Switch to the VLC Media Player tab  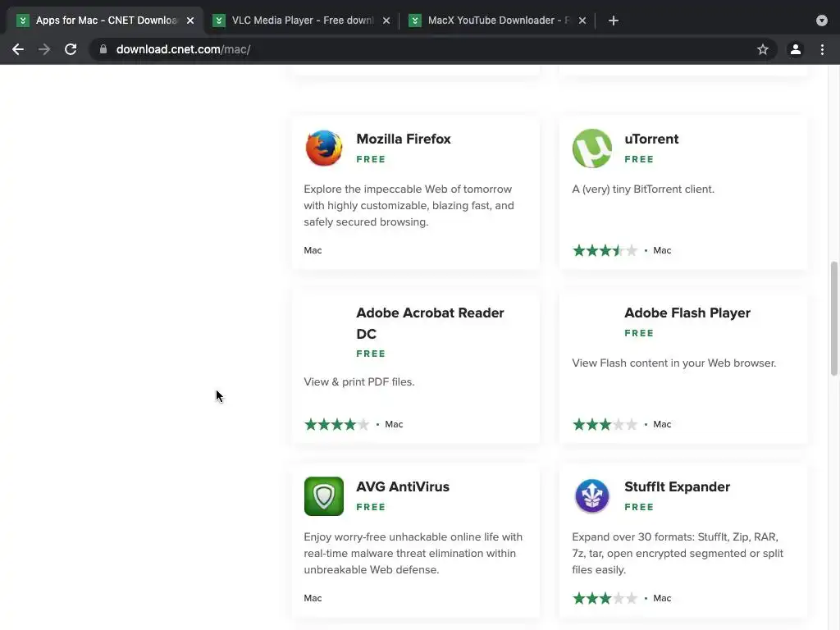pos(303,21)
